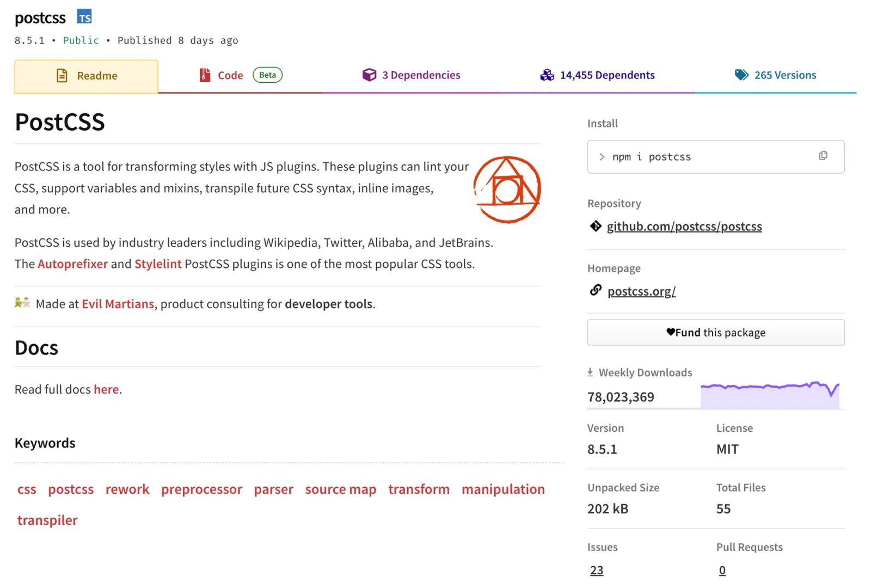Image resolution: width=871 pixels, height=588 pixels.
Task: Click the TypeScript TS badge icon
Action: (x=84, y=17)
